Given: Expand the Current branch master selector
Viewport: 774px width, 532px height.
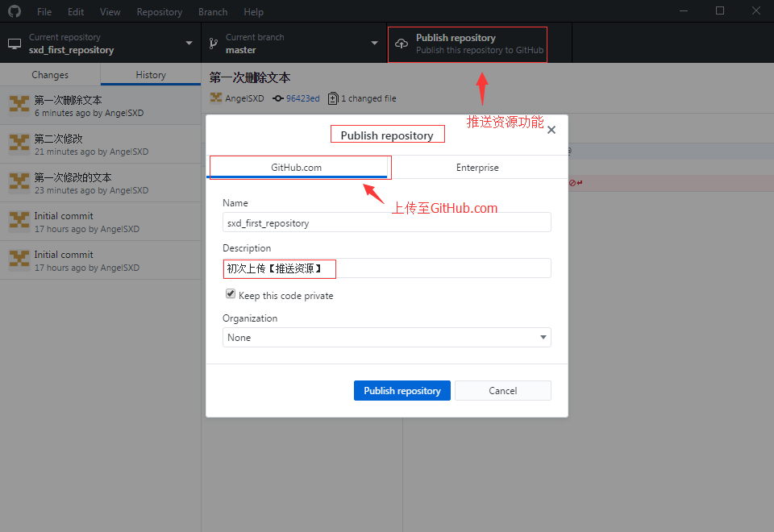Looking at the screenshot, I should (293, 43).
